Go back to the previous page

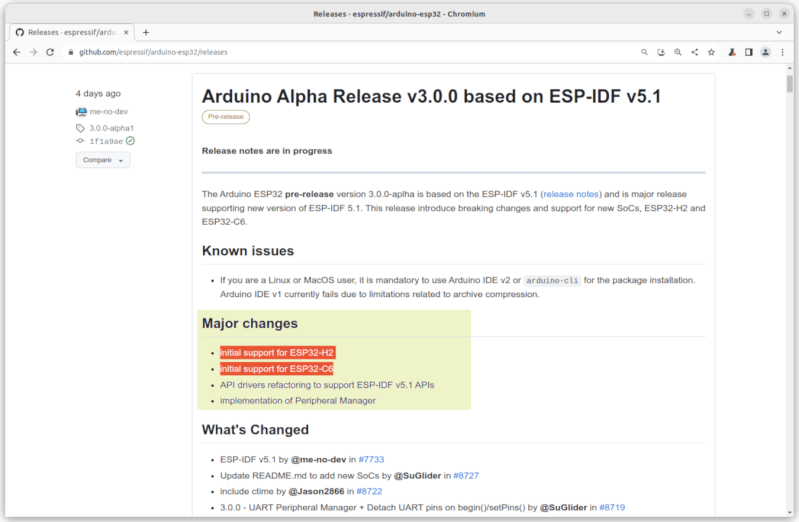click(17, 52)
